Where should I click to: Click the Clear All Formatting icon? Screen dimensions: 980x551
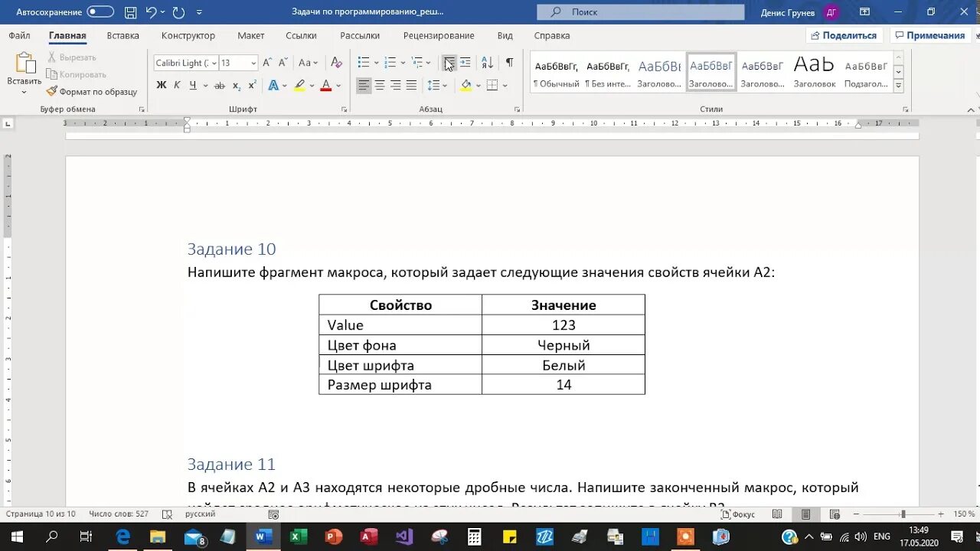click(x=335, y=63)
